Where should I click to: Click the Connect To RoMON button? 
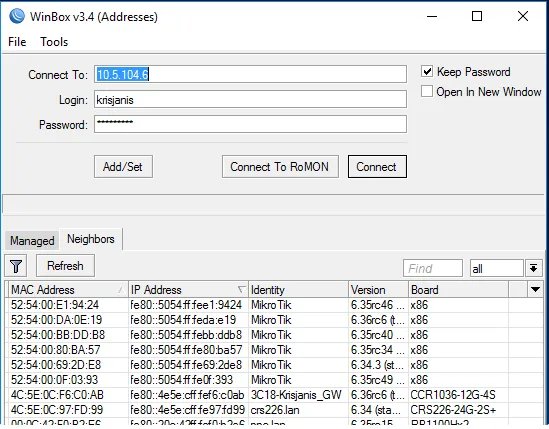click(x=280, y=167)
